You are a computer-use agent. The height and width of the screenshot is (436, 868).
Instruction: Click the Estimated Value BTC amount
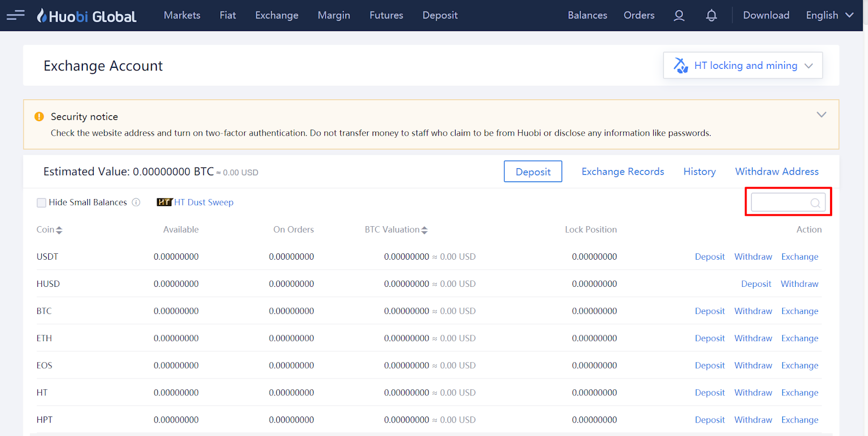coord(174,171)
